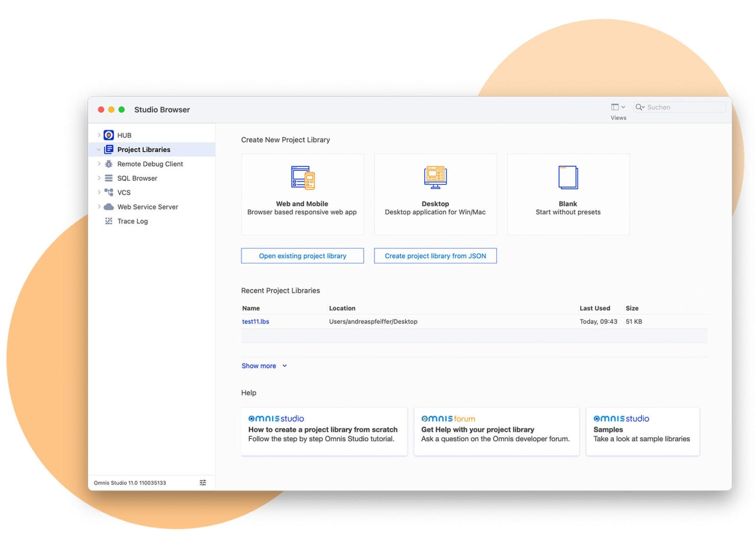Screen dimensions: 756x544
Task: Select Project Libraries in the sidebar
Action: (144, 150)
